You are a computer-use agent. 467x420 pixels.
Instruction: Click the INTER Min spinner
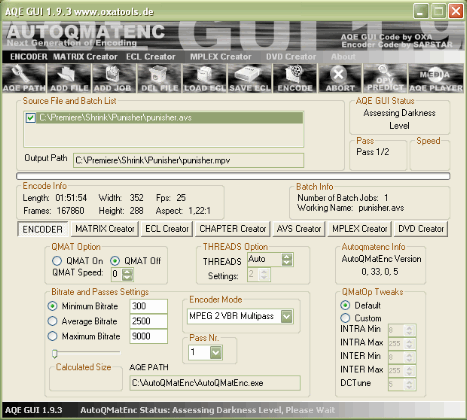point(409,357)
